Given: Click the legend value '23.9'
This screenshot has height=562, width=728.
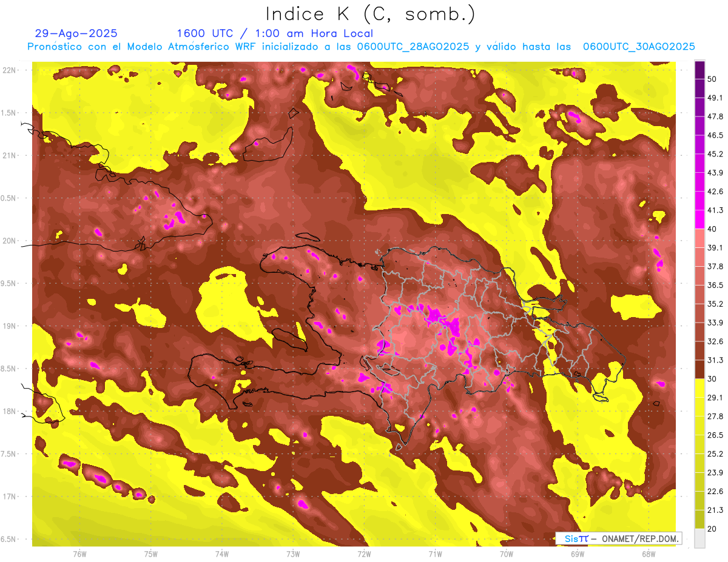Looking at the screenshot, I should [x=715, y=472].
